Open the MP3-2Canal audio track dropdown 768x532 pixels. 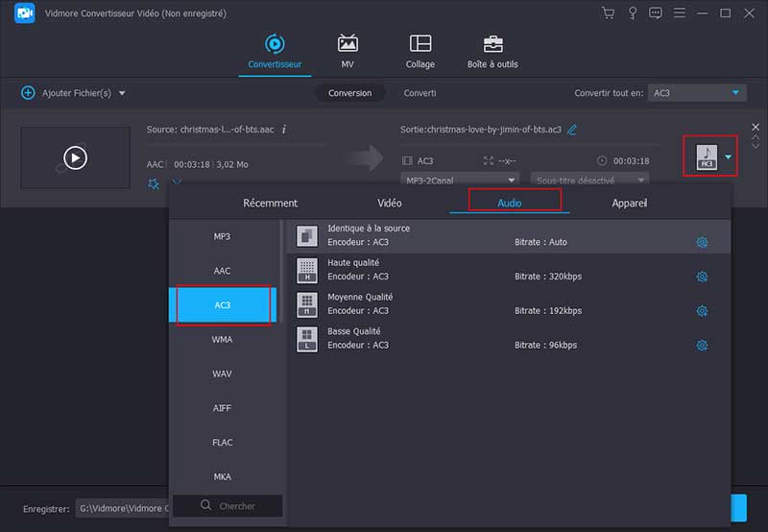tap(459, 180)
